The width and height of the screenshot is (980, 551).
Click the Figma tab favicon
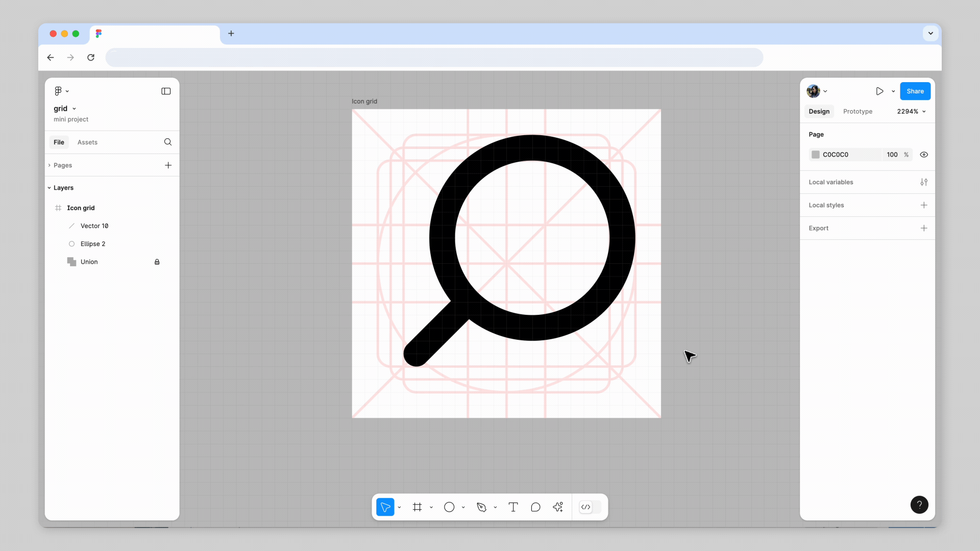(99, 34)
